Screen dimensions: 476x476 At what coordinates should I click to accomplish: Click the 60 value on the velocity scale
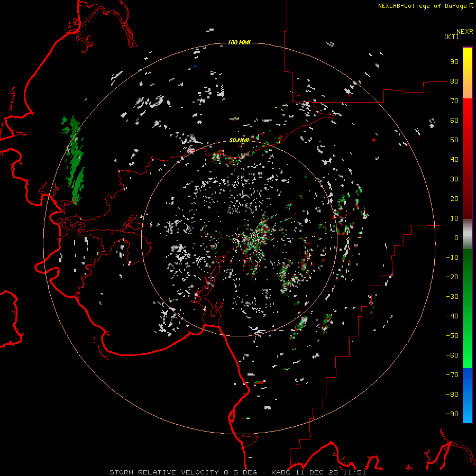(454, 121)
